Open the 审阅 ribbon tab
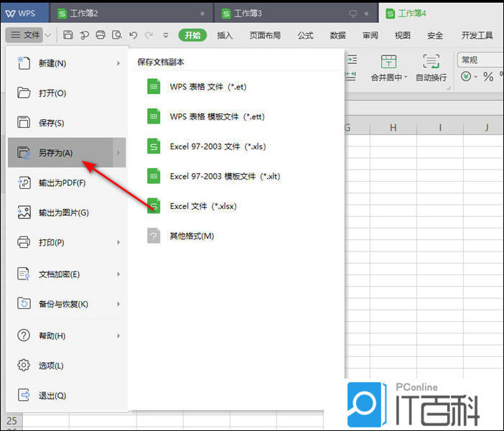 (370, 35)
